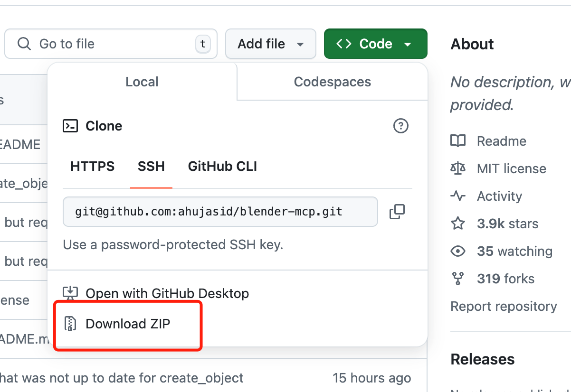571x392 pixels.
Task: Click 'Use a password-protected SSH key.' text
Action: [173, 245]
